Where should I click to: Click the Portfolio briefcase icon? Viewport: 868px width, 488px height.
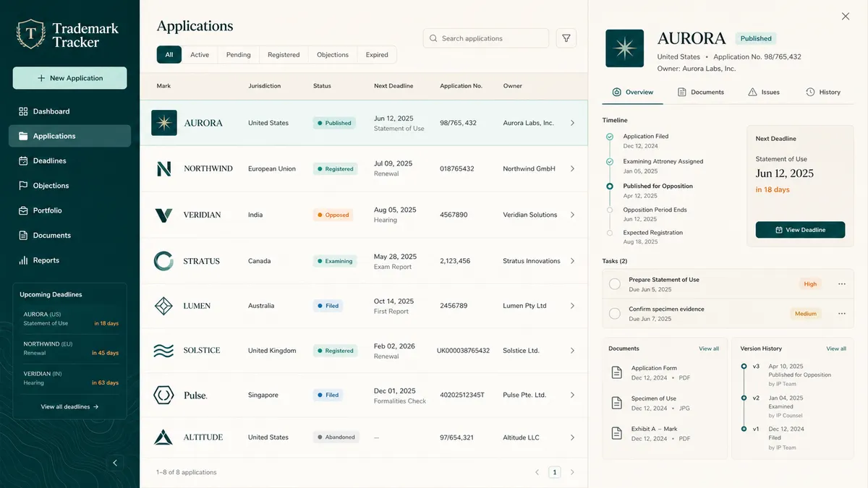23,210
